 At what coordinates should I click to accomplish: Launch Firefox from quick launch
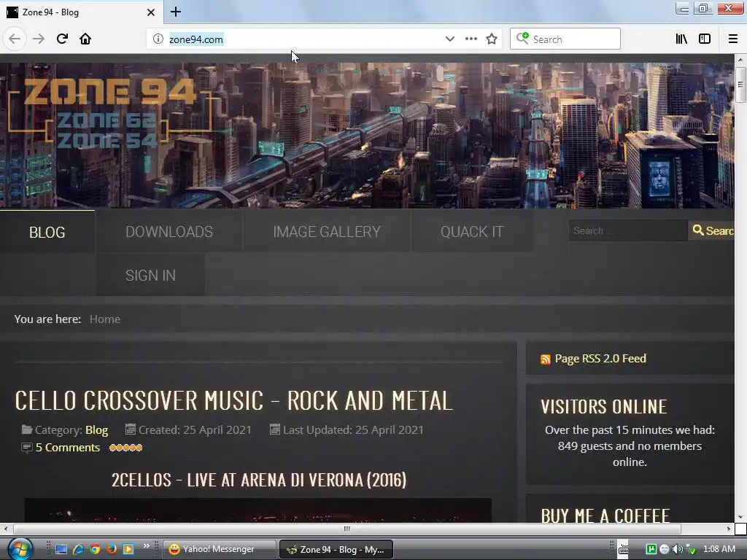pos(112,549)
